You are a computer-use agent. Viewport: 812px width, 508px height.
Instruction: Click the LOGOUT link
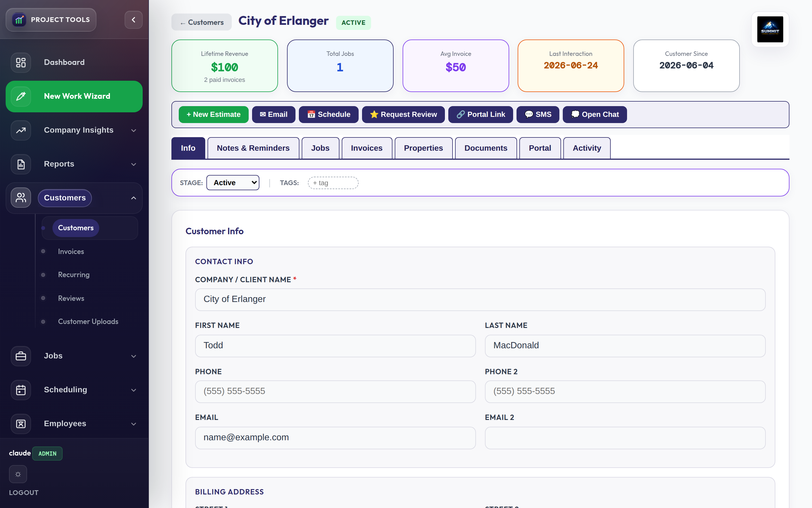pyautogui.click(x=23, y=492)
